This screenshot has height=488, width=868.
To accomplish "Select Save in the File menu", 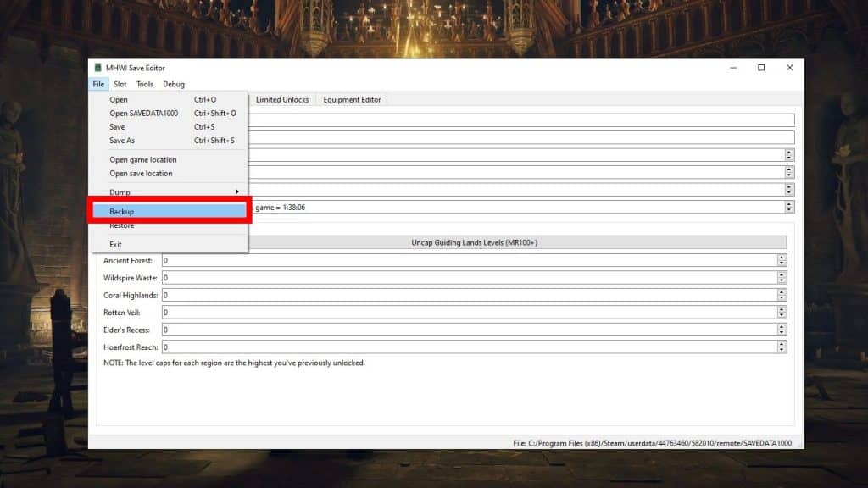I will click(170, 127).
